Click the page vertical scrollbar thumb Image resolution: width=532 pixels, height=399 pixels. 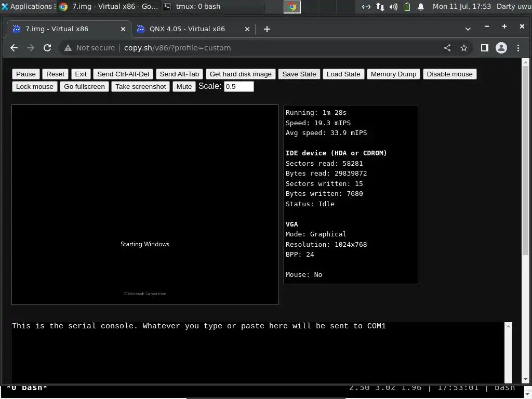(x=526, y=160)
